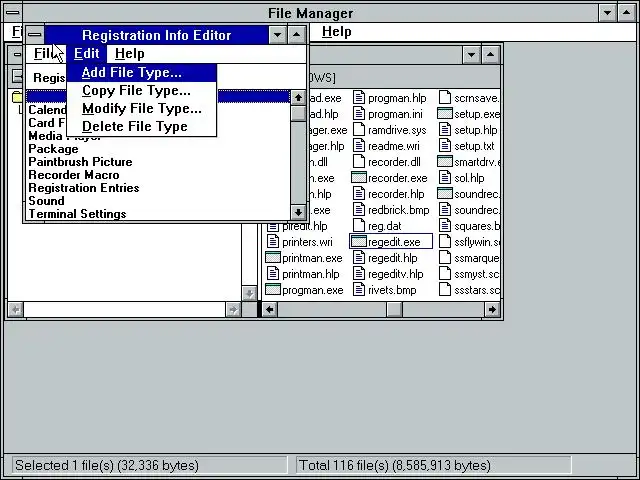Click regedit.hlp document icon
This screenshot has width=640, height=480.
point(359,258)
